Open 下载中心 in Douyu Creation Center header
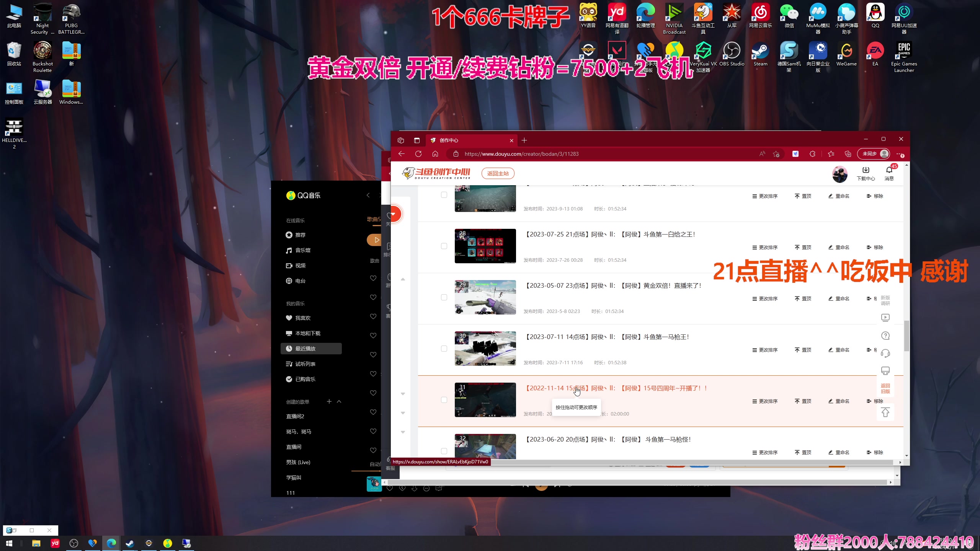 [x=866, y=174]
